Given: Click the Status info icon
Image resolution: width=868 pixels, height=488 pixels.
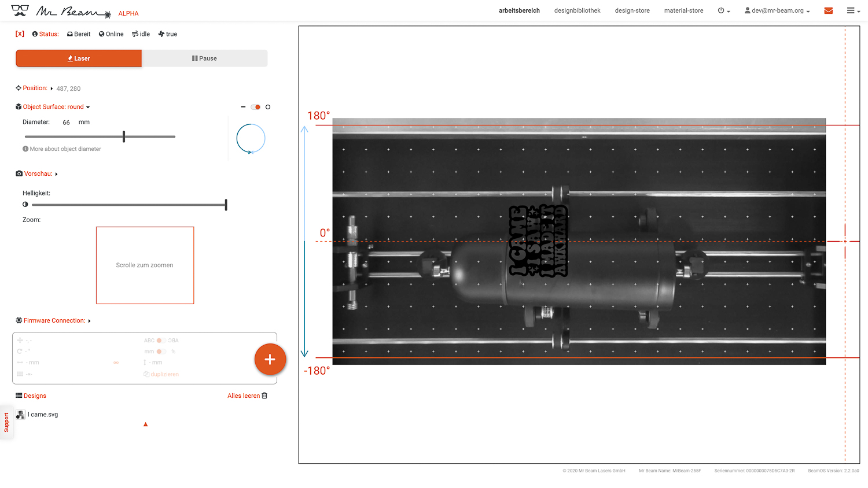Looking at the screenshot, I should click(x=35, y=34).
